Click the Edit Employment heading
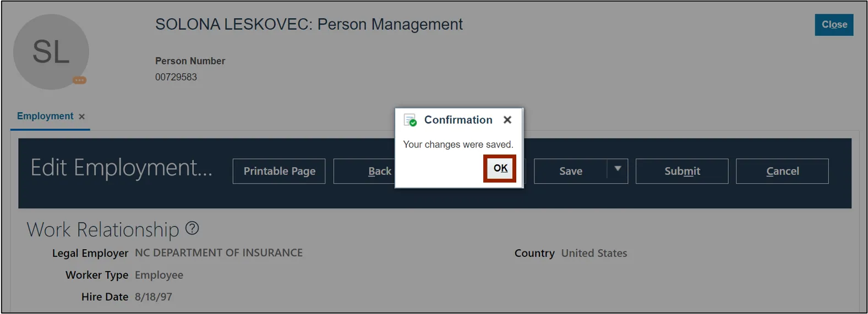868x314 pixels. pyautogui.click(x=121, y=168)
